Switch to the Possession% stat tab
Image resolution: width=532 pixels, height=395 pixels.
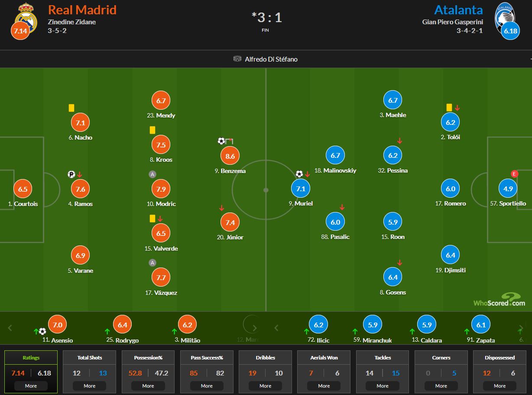pos(148,372)
